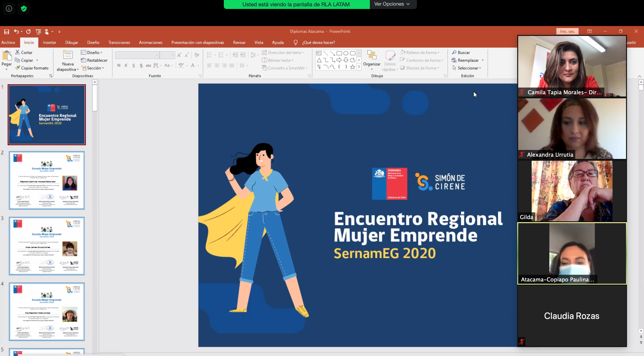644x356 pixels.
Task: Open the Ayuda tab
Action: 278,42
